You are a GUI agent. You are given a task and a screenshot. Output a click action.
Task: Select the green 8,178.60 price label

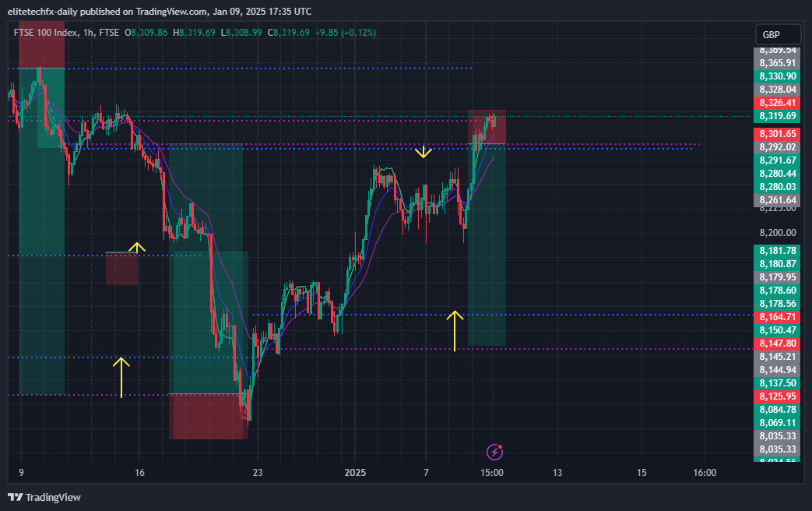pos(777,291)
